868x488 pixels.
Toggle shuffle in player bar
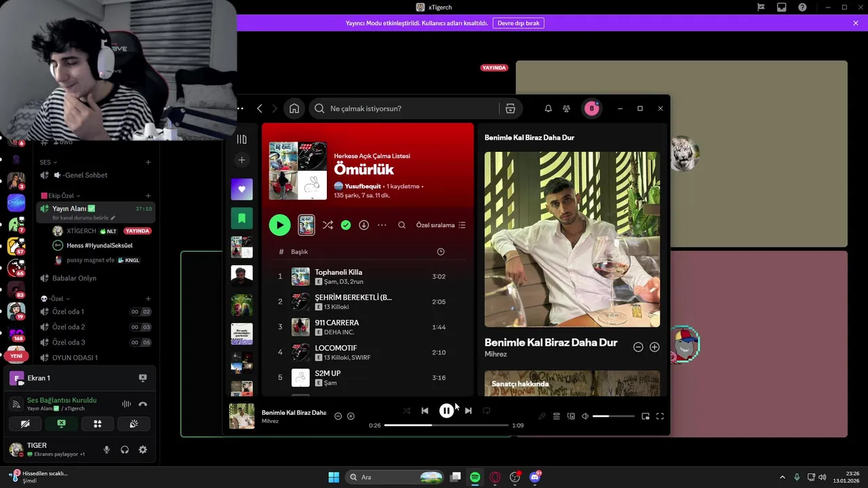tap(406, 411)
